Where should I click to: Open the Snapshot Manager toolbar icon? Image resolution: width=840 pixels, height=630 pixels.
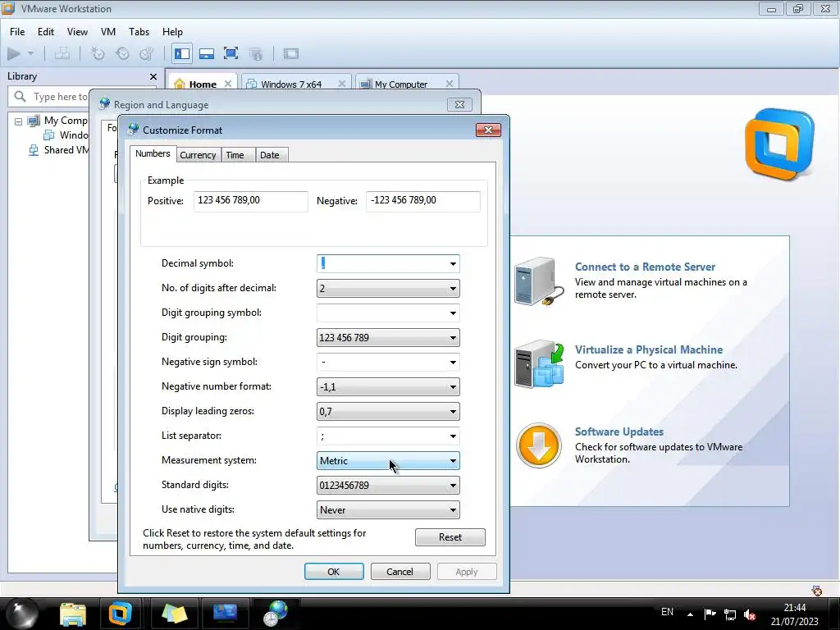[x=147, y=53]
